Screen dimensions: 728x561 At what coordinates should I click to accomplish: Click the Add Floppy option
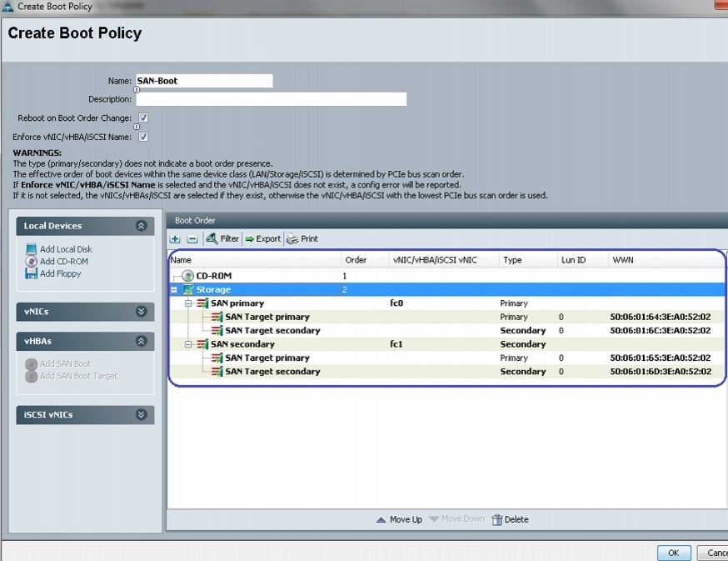60,273
